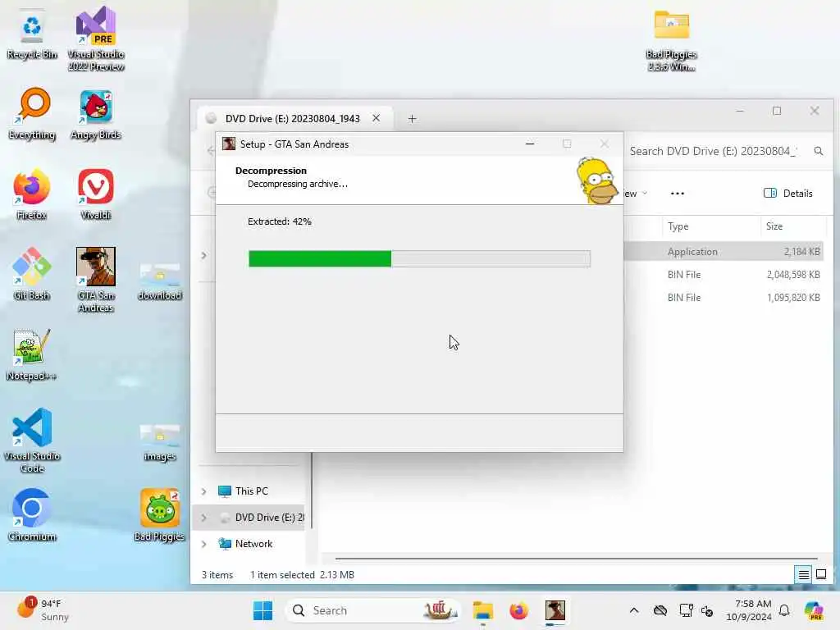
Task: Open the View dropdown in Explorer
Action: click(636, 194)
